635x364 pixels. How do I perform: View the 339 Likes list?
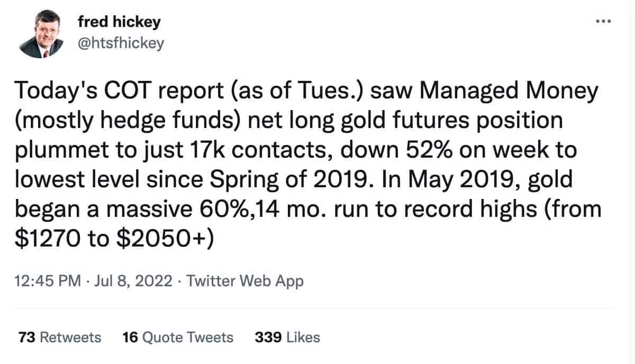[x=287, y=337]
